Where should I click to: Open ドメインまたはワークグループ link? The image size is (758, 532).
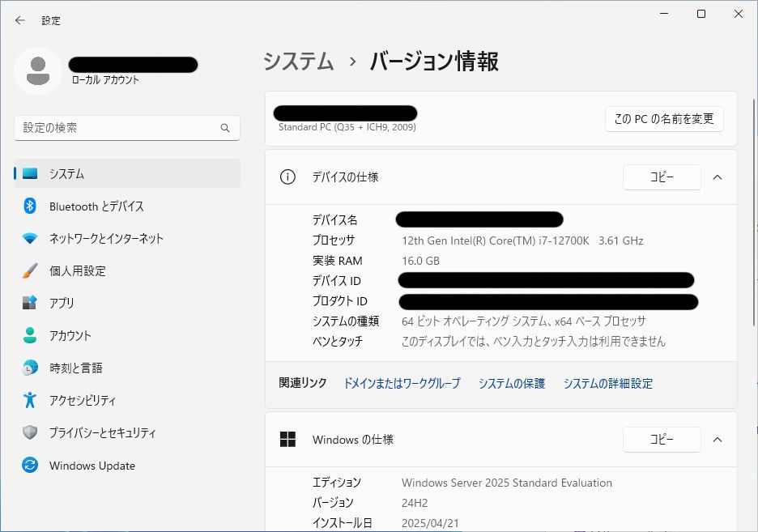click(402, 384)
